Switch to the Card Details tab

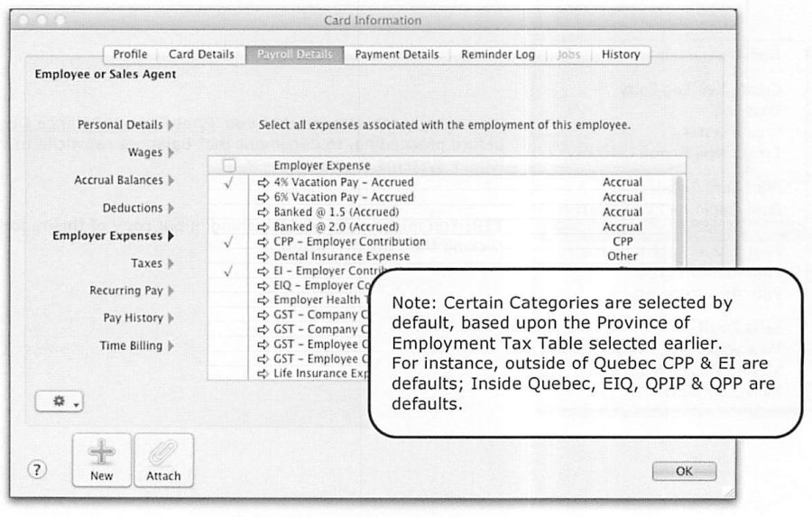[201, 54]
